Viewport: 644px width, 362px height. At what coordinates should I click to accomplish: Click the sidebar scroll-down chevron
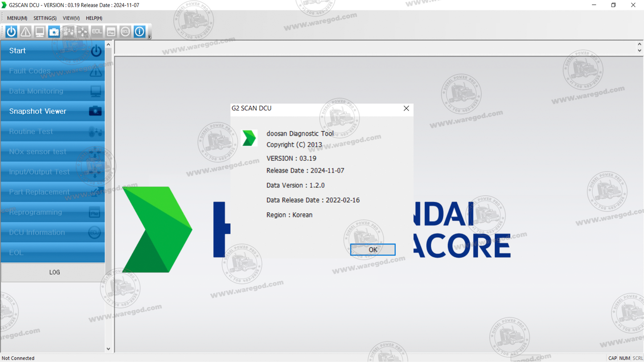pyautogui.click(x=108, y=349)
